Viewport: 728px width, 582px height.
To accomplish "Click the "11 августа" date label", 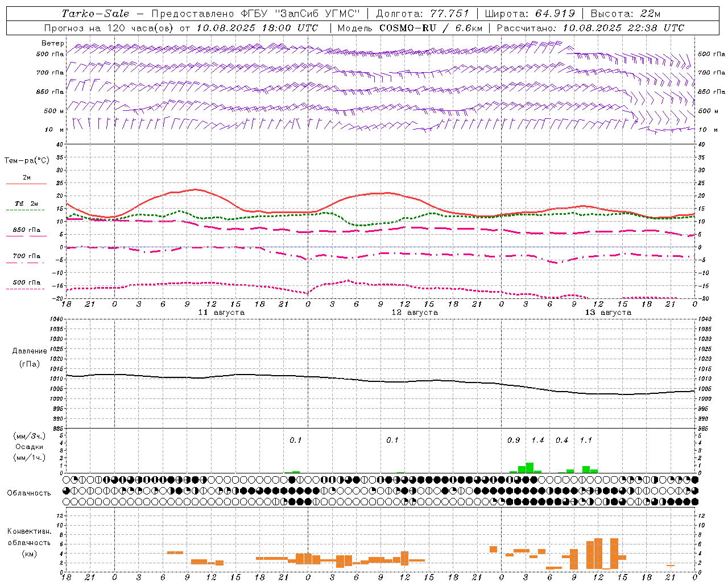I will pos(221,313).
